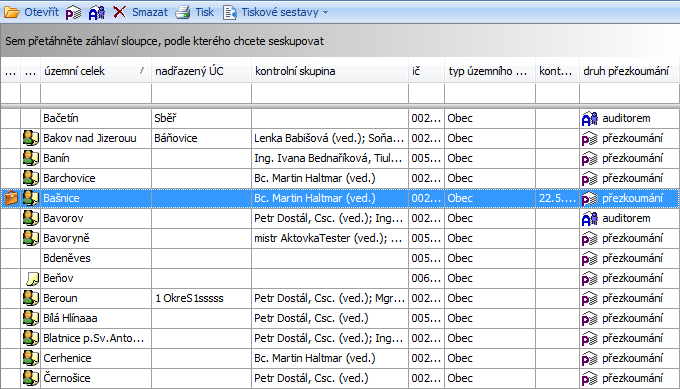Click the user icon in Bakov nad Jizerouu row

(x=31, y=138)
